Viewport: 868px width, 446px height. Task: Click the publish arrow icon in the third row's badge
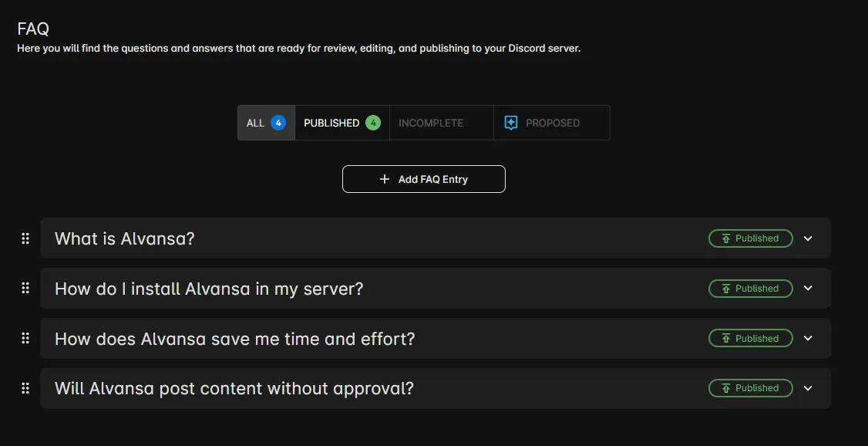coord(725,339)
